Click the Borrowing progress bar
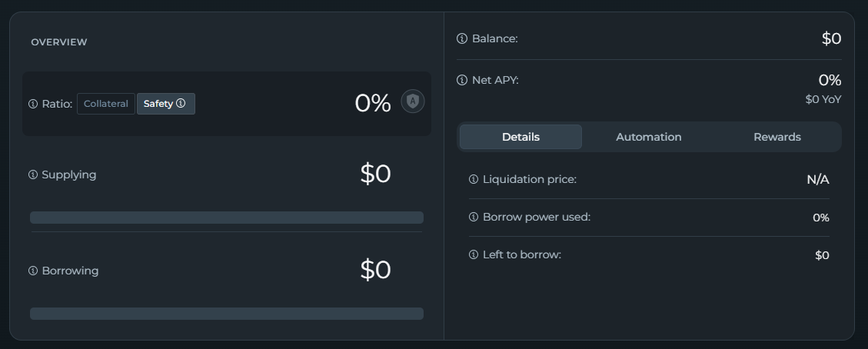Viewport: 868px width, 349px height. coord(227,314)
